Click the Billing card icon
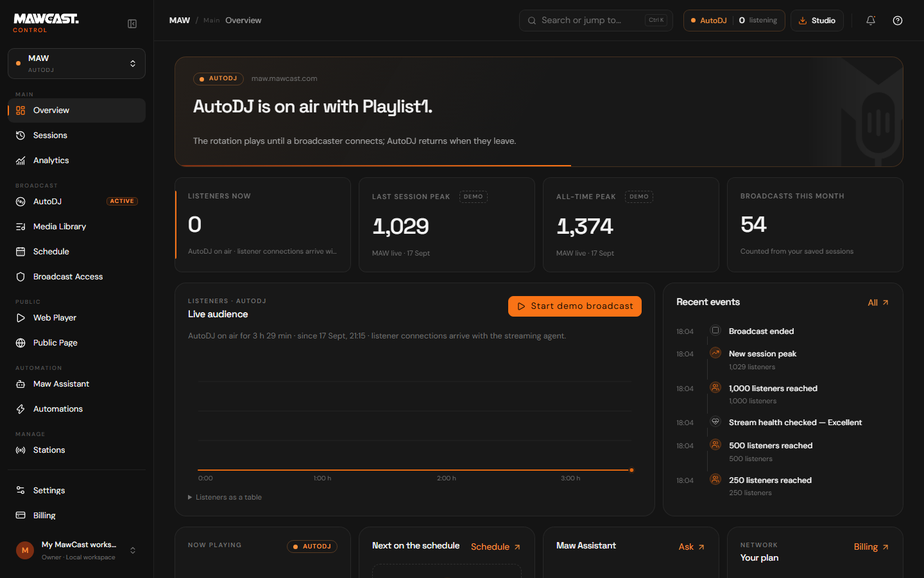The height and width of the screenshot is (578, 924). coord(21,516)
